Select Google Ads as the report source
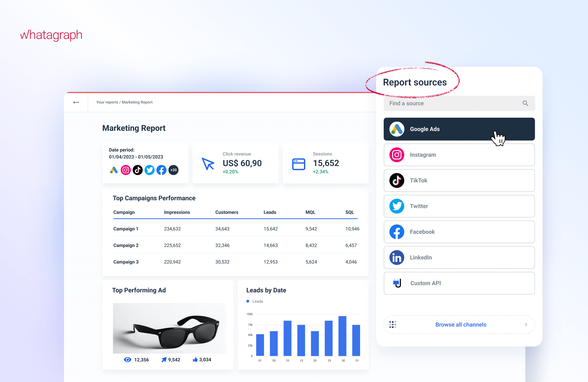The height and width of the screenshot is (382, 588). (x=459, y=129)
